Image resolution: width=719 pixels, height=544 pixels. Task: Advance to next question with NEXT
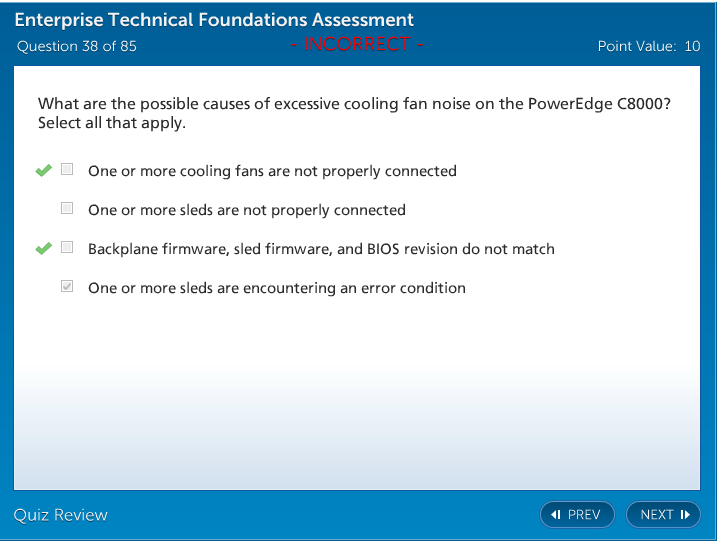pos(663,515)
